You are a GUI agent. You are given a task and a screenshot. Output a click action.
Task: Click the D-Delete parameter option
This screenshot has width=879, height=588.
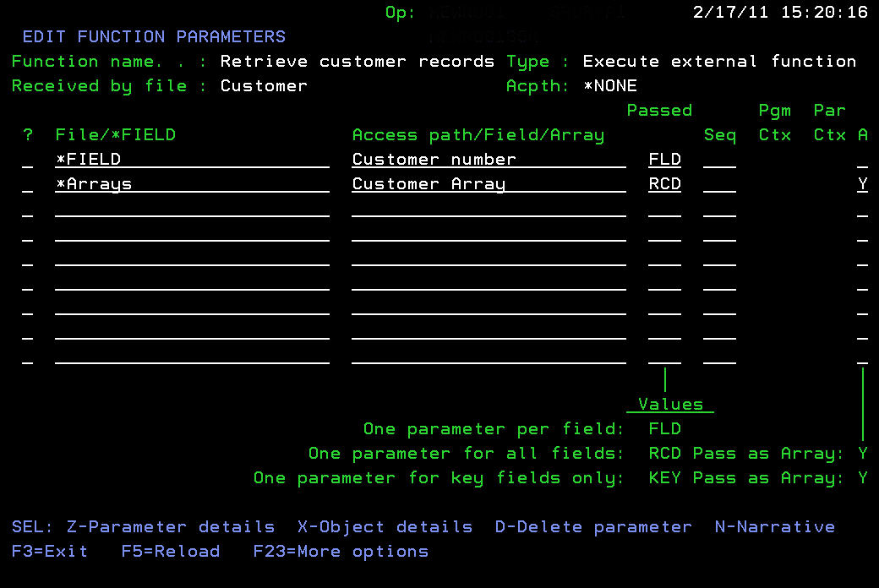(x=592, y=526)
